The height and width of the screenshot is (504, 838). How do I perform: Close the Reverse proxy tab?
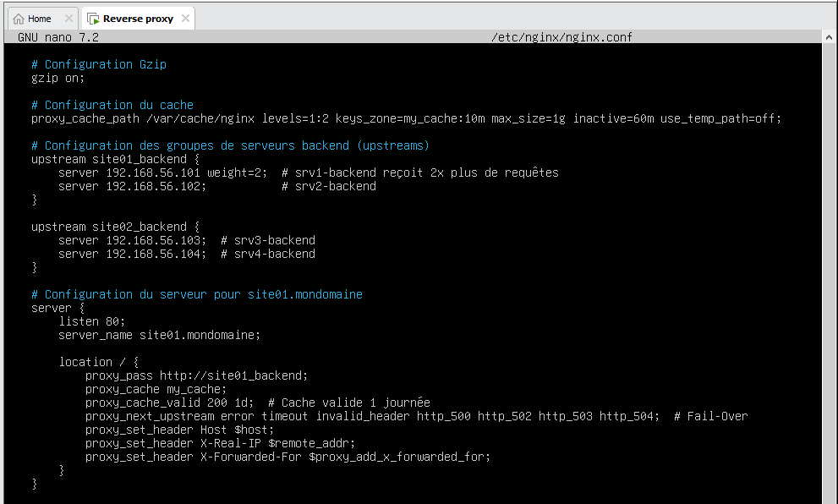[x=185, y=19]
